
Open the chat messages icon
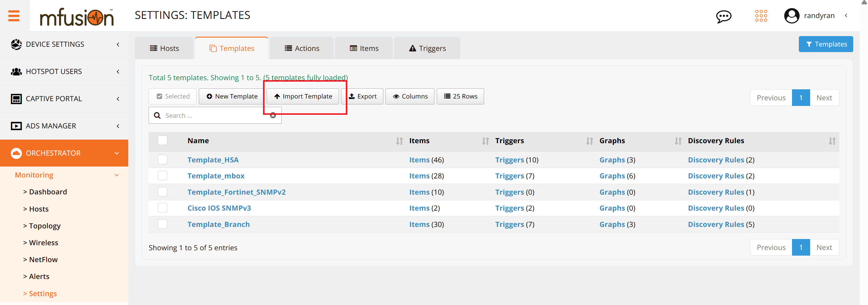pyautogui.click(x=723, y=16)
